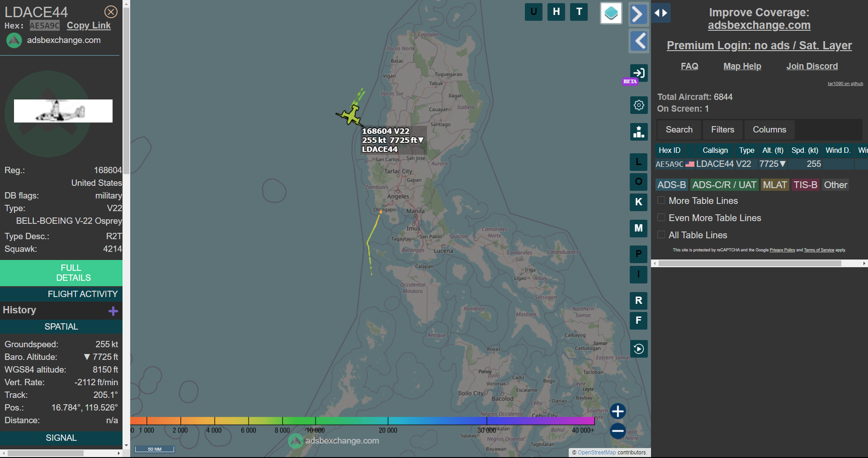Click the TIS-B source legend
The width and height of the screenshot is (868, 458).
(x=805, y=185)
